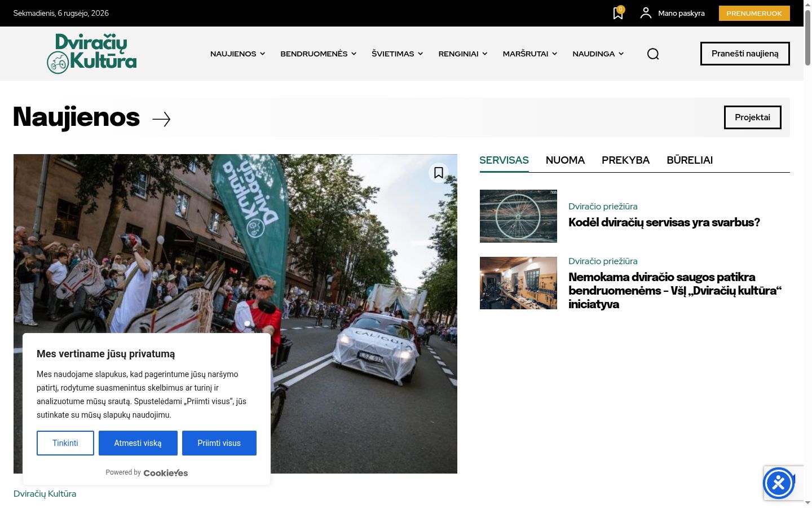Open the bike workshop article thumbnail

pos(518,283)
